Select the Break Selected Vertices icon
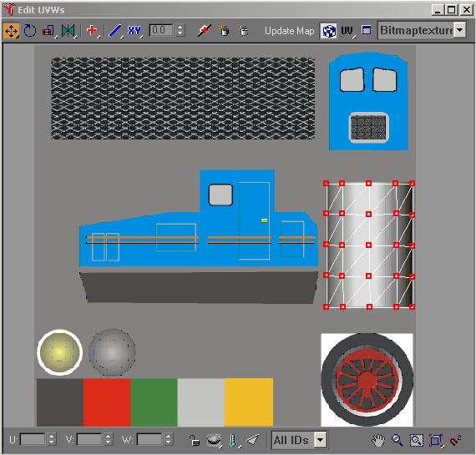 click(x=204, y=31)
